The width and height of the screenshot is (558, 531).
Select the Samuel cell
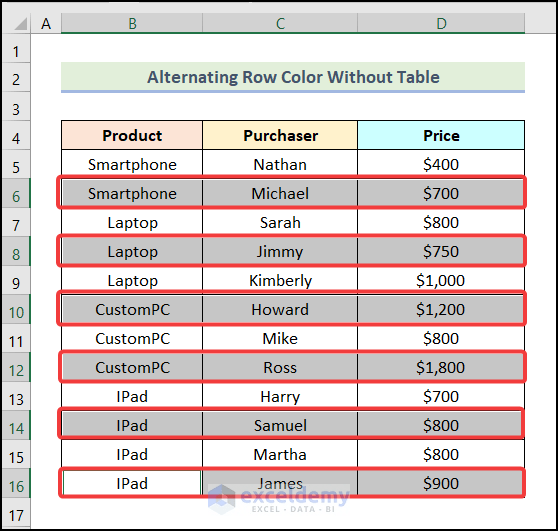pyautogui.click(x=280, y=425)
